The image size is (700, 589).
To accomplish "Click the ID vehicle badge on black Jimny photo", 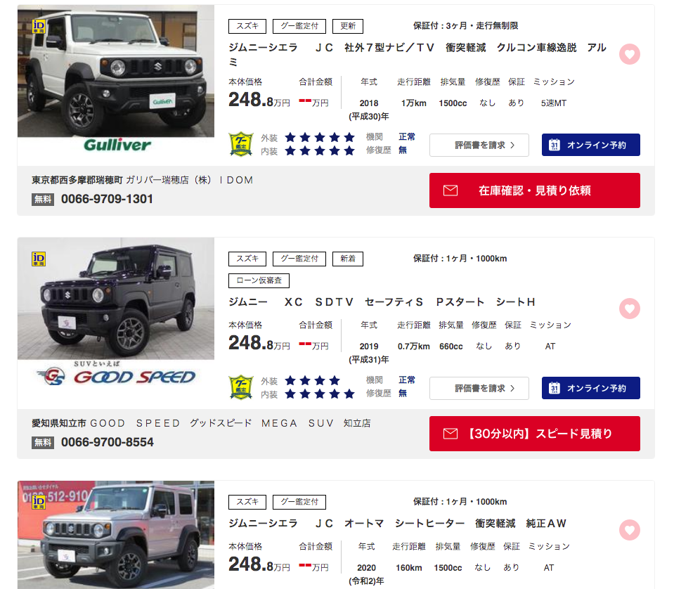I will (39, 259).
